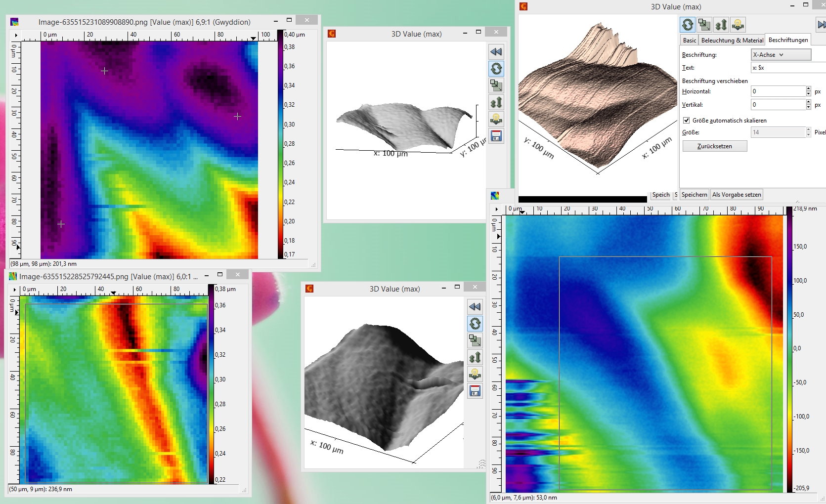Select Scale tool in copper 3D window
The height and width of the screenshot is (504, 826).
click(704, 24)
